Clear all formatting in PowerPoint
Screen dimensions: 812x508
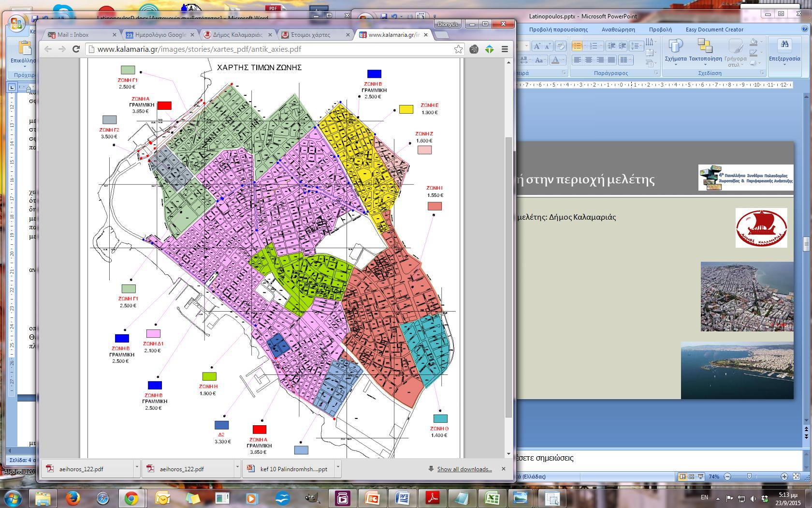point(560,46)
